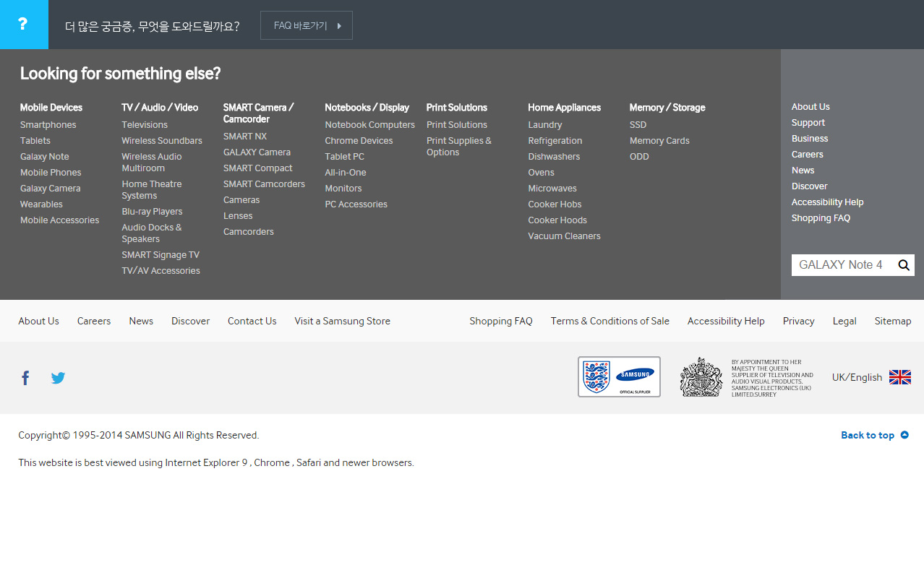This screenshot has width=924, height=565.
Task: Open the Tablets link
Action: (x=35, y=141)
